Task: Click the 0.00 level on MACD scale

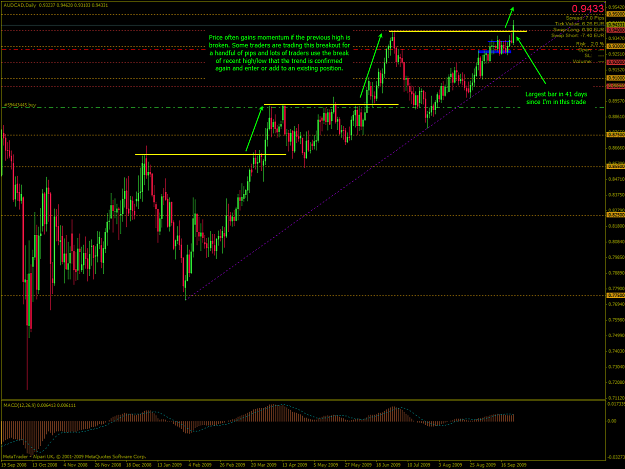Action: 611,421
